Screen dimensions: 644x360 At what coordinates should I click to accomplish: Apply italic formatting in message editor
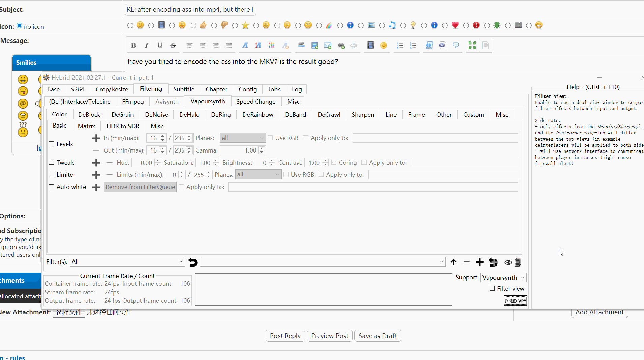(x=147, y=46)
